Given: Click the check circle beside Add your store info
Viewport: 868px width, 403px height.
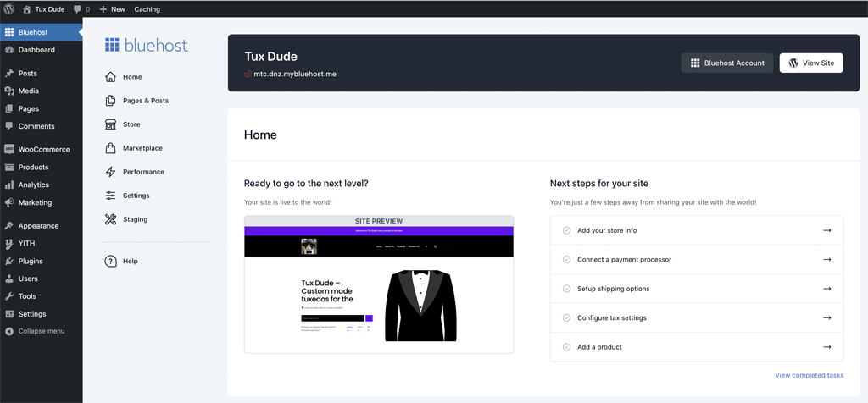Looking at the screenshot, I should 566,230.
